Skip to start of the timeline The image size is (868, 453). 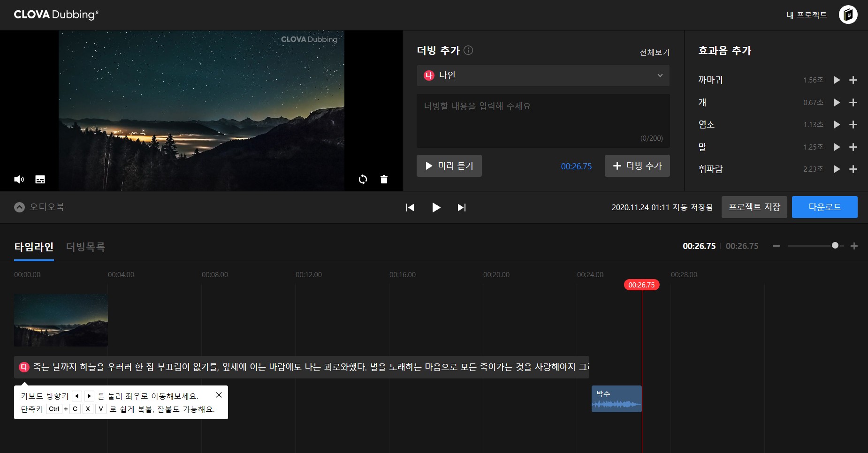(410, 207)
